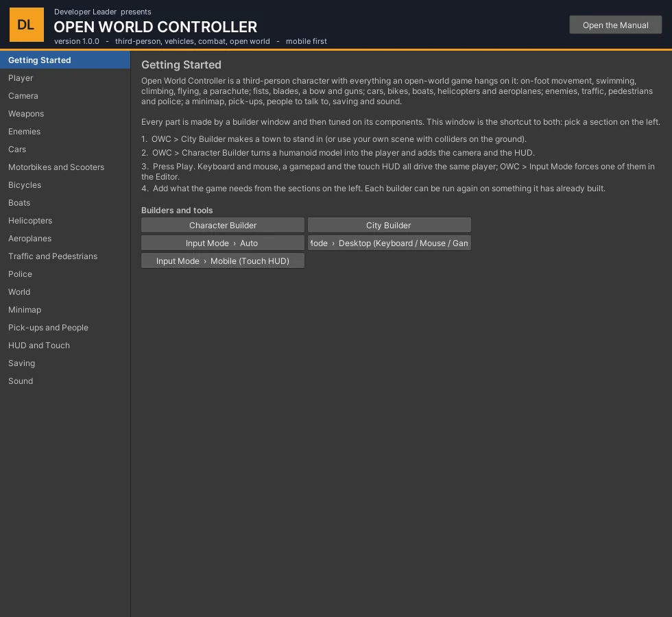672x617 pixels.
Task: Open the Sound section
Action: click(x=65, y=381)
